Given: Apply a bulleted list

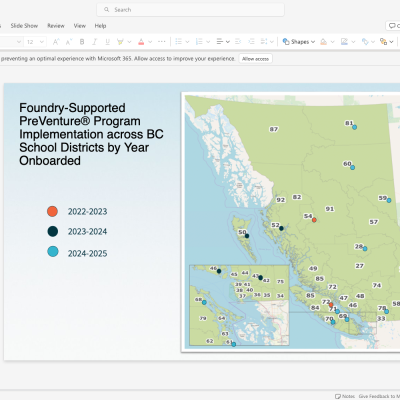Looking at the screenshot, I should 179,42.
